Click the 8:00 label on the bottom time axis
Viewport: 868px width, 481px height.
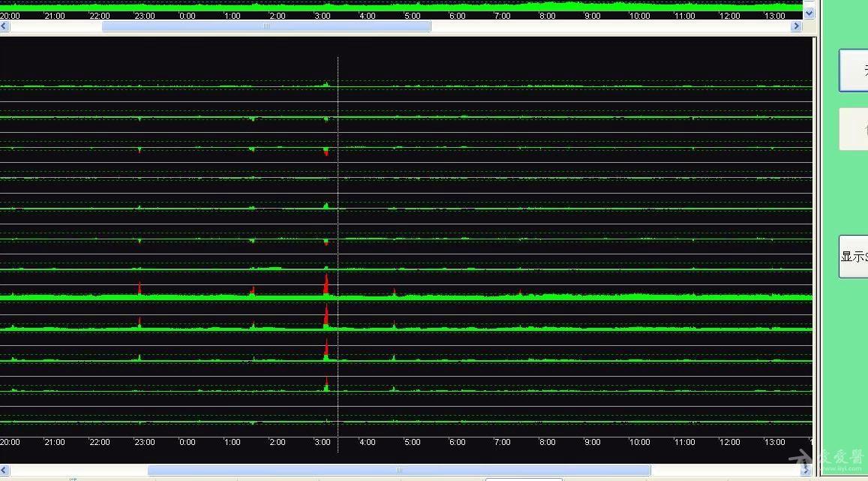pos(547,442)
